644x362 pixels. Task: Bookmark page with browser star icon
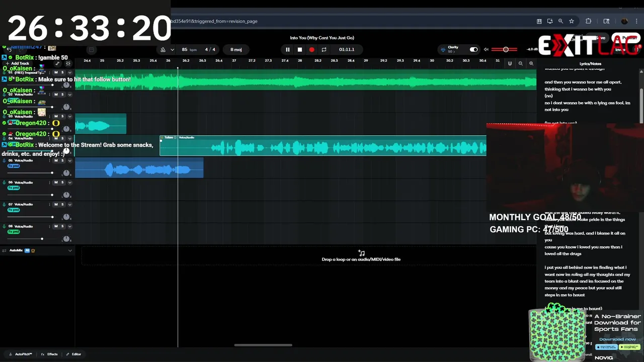tap(572, 21)
